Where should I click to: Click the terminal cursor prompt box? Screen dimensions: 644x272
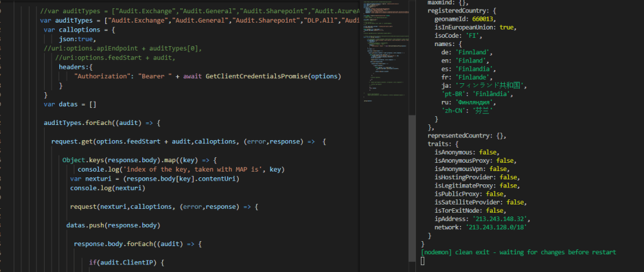(x=423, y=261)
